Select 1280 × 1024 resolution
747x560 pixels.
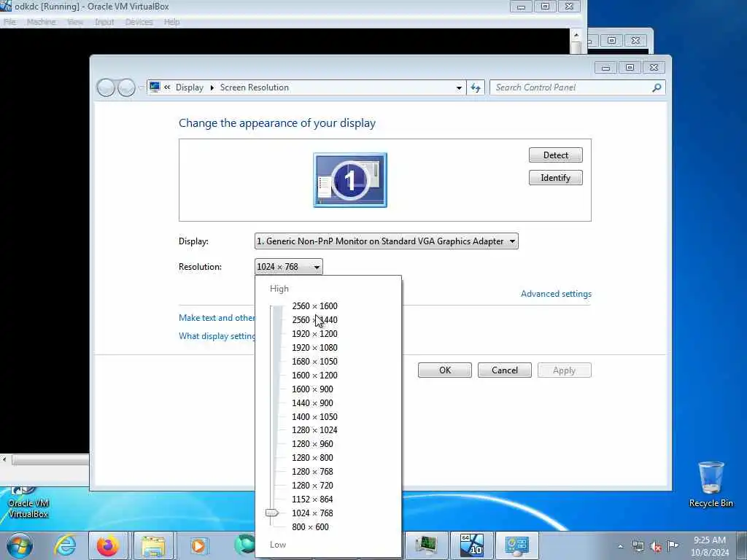click(314, 430)
